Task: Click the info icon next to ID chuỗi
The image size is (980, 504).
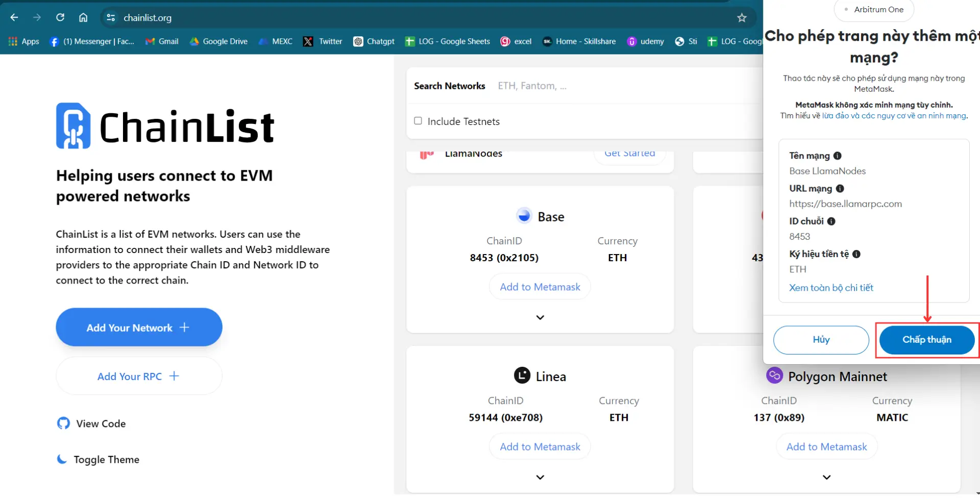Action: pyautogui.click(x=831, y=221)
